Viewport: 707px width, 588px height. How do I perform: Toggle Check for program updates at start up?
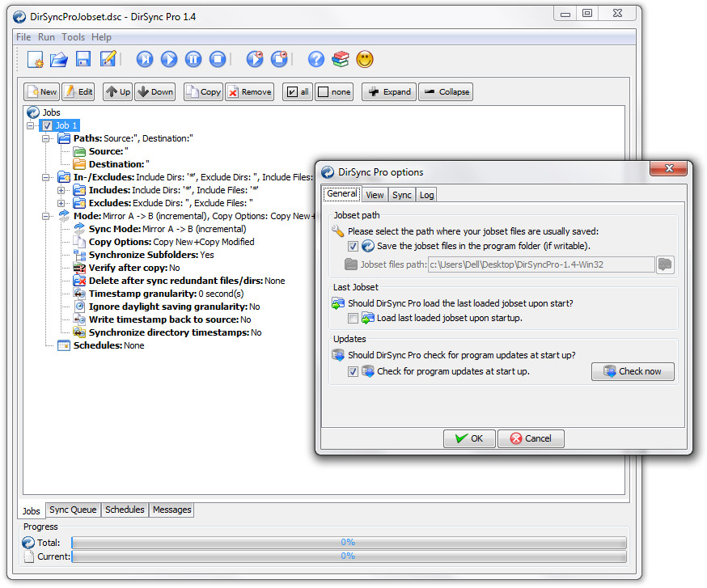pos(353,371)
